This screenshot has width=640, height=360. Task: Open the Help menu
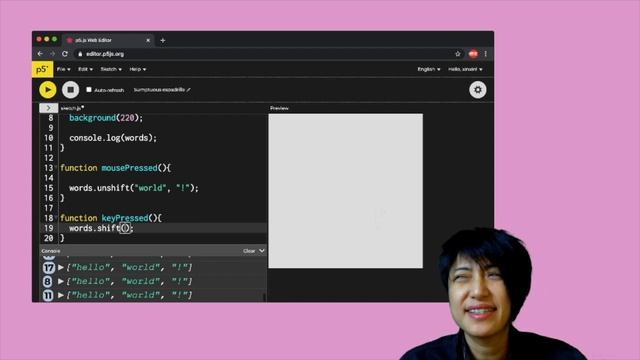point(138,69)
